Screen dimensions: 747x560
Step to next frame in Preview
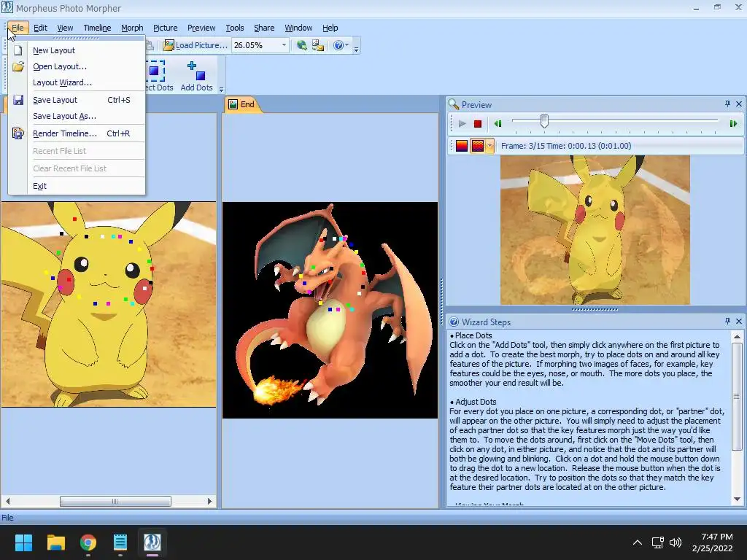click(x=733, y=124)
